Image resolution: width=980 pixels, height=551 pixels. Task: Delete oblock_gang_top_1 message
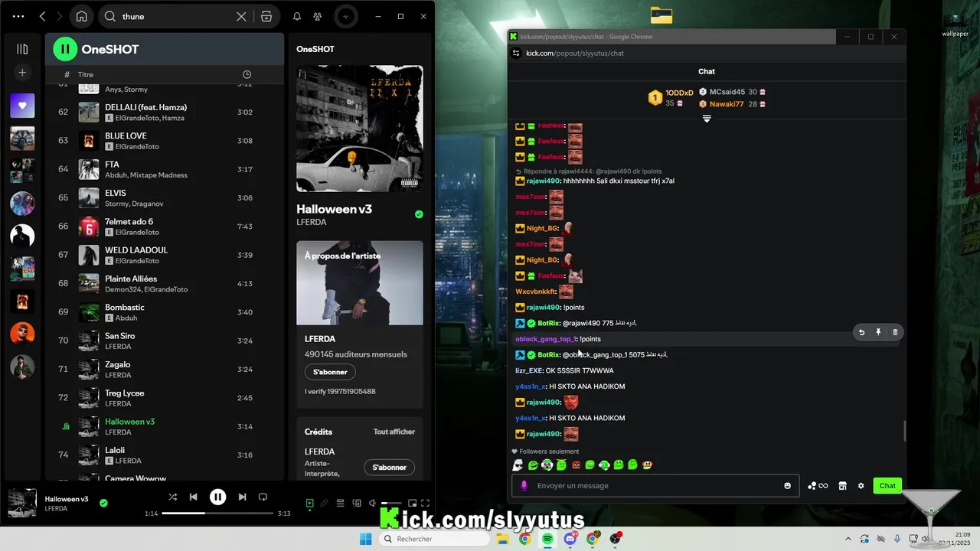(x=895, y=332)
